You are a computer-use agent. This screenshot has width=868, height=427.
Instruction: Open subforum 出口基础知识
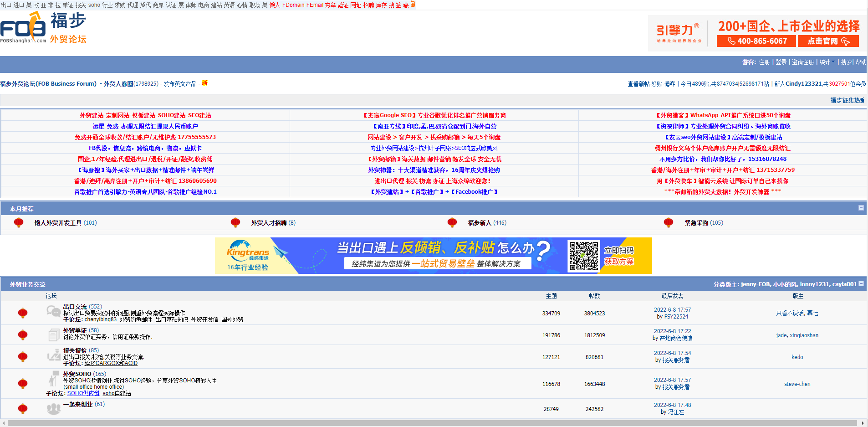tap(172, 319)
